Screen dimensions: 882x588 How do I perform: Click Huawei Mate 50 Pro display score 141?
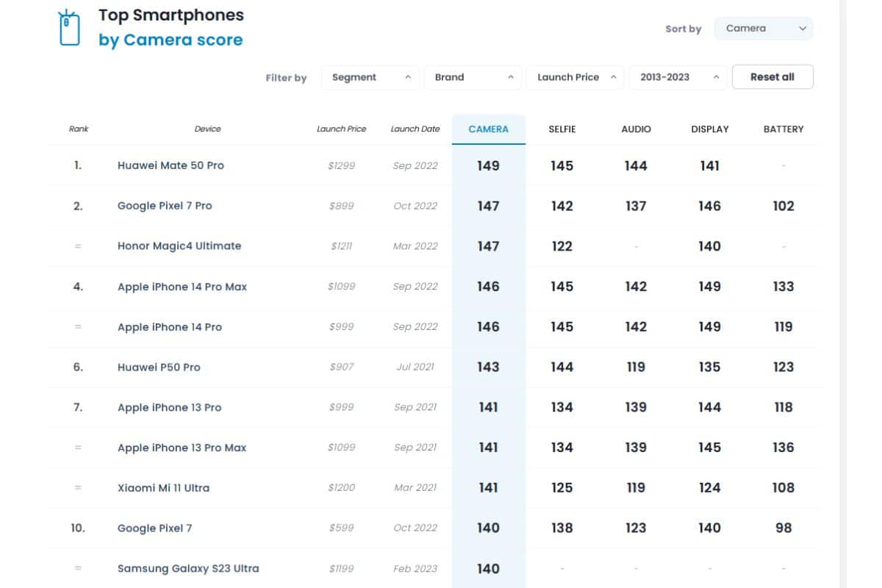[710, 166]
